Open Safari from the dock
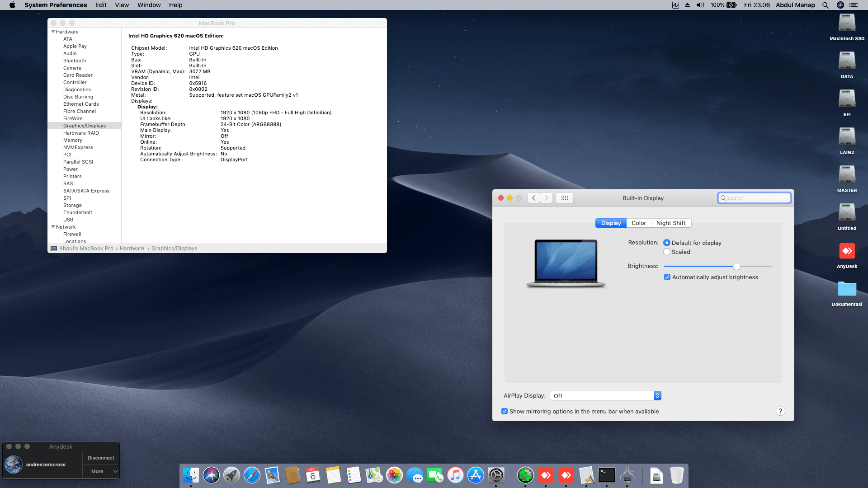Screen dimensions: 868x488 (252, 475)
